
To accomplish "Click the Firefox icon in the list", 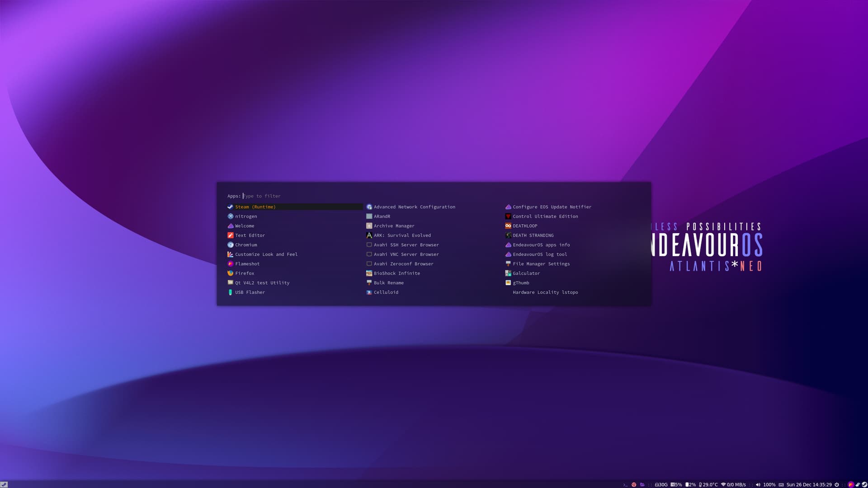I will 230,273.
